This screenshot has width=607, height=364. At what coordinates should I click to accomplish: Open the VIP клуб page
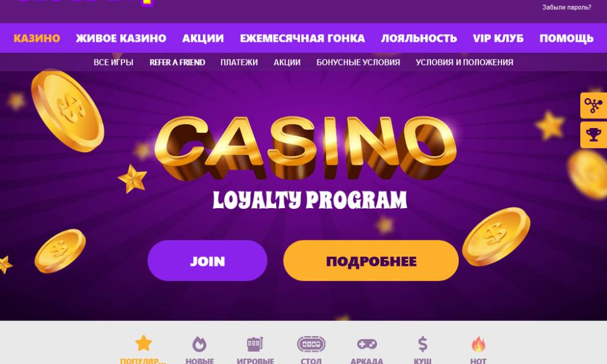click(x=498, y=38)
